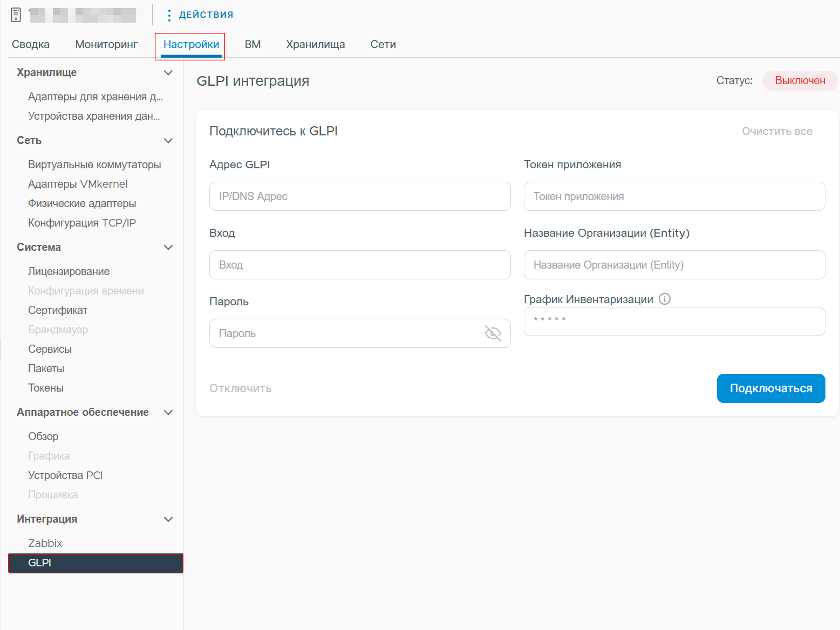Open Пакеты in sidebar
Image resolution: width=840 pixels, height=630 pixels.
pos(46,368)
